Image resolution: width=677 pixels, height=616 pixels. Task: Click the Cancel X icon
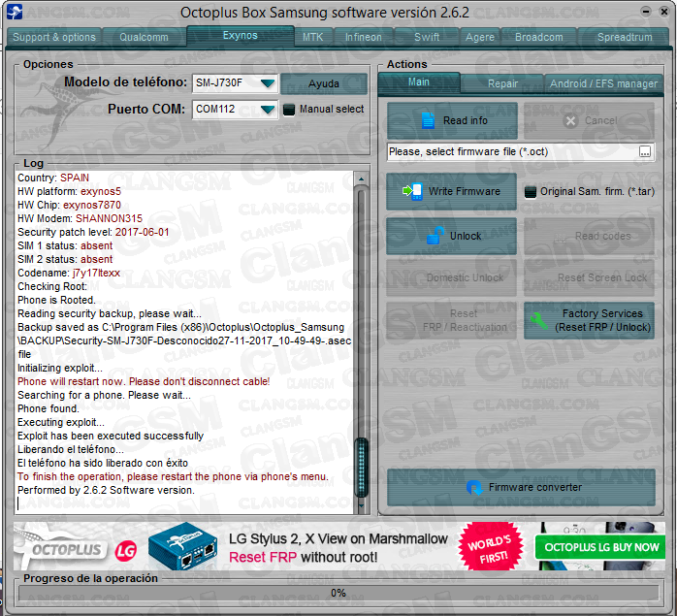point(570,121)
